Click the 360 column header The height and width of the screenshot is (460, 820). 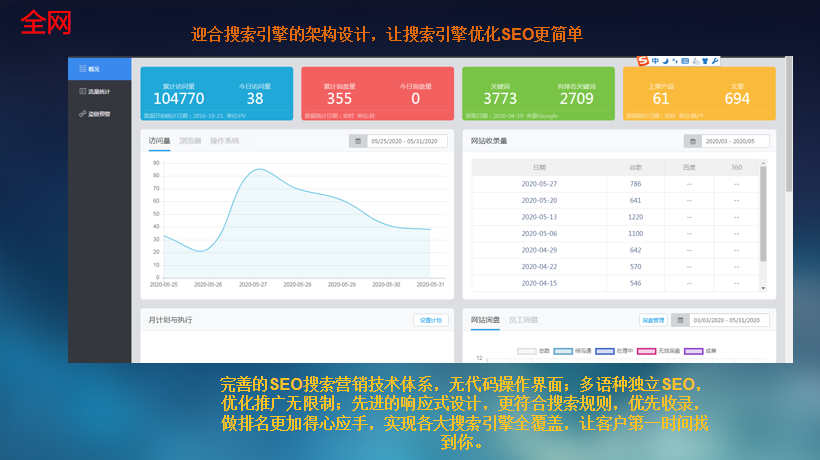click(x=736, y=167)
